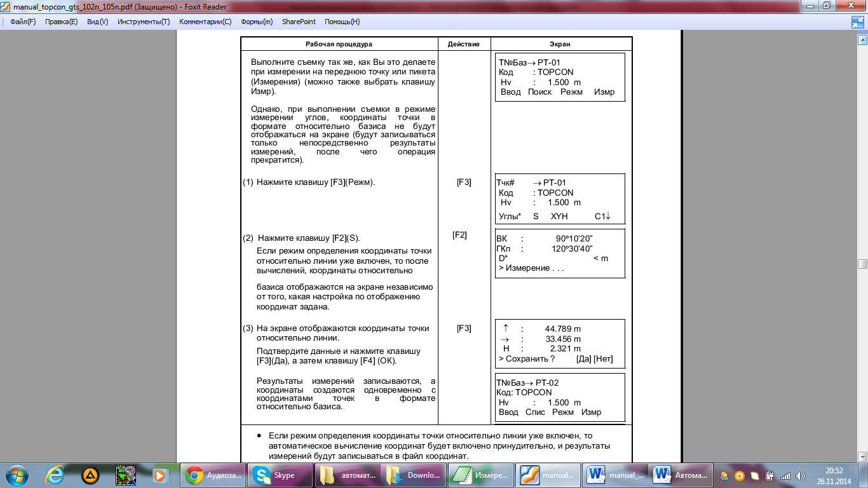Click the orange round tray icon

tap(739, 475)
